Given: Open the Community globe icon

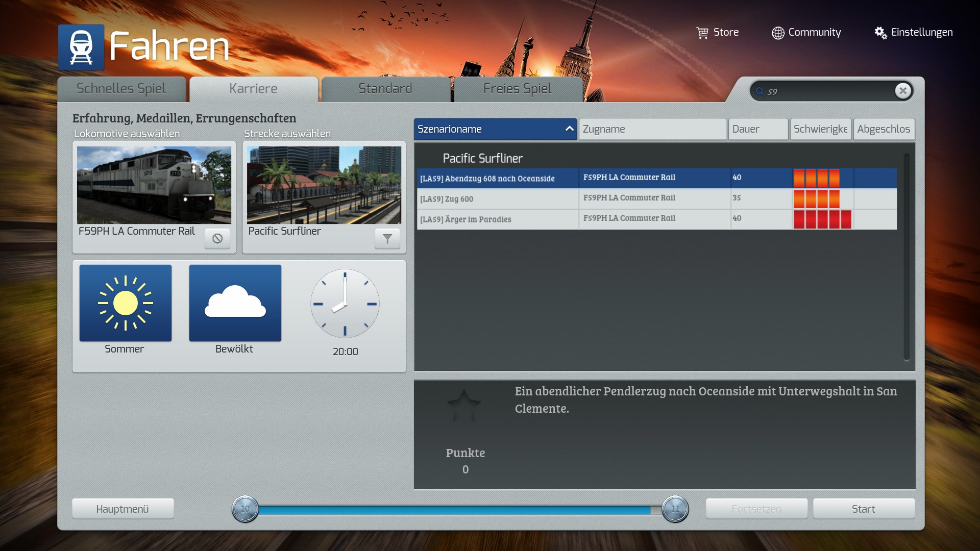Looking at the screenshot, I should [x=777, y=33].
